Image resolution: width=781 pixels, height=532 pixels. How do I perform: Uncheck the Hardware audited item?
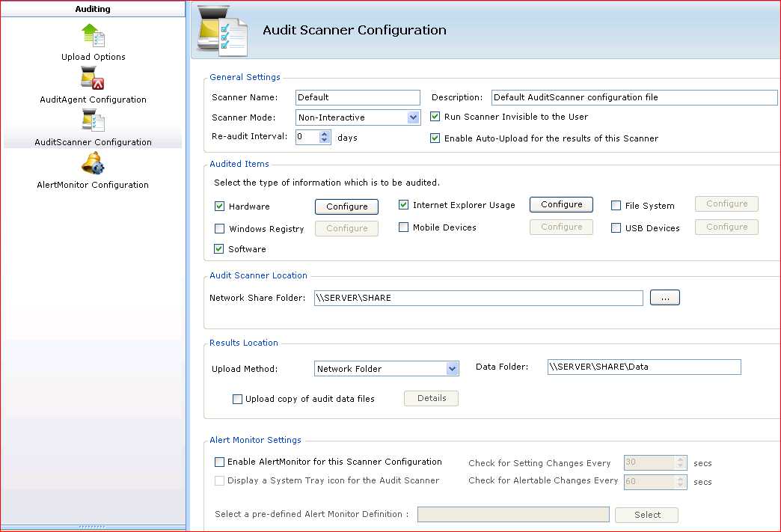[x=219, y=206]
